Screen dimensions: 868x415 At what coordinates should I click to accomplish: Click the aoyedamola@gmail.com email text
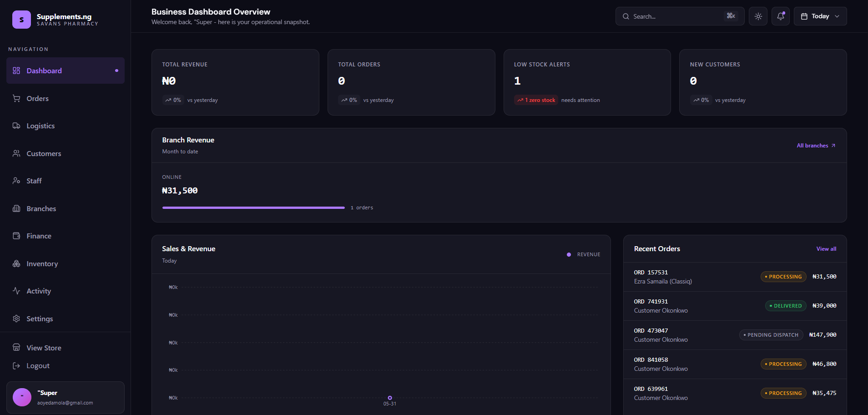[65, 403]
